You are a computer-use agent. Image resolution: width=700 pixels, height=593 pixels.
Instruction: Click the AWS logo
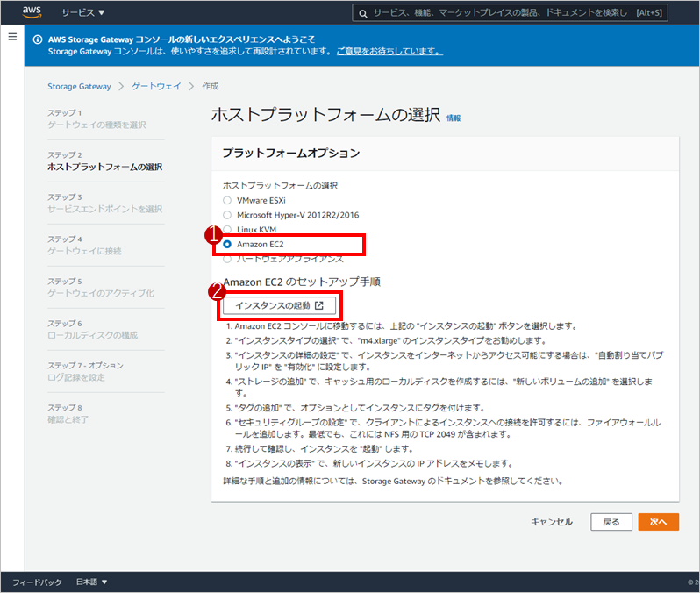pyautogui.click(x=32, y=12)
